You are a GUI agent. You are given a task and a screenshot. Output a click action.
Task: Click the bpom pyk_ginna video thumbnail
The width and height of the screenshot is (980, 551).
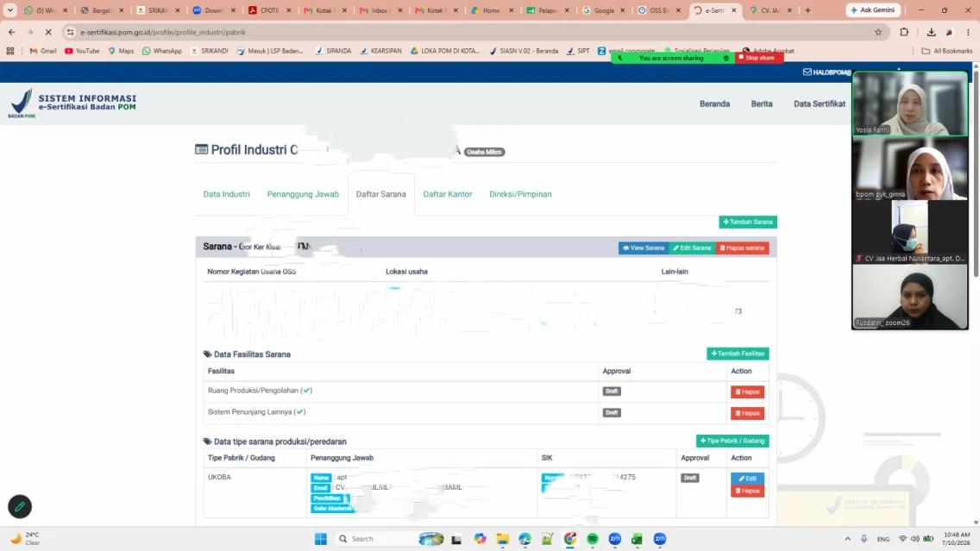click(909, 168)
